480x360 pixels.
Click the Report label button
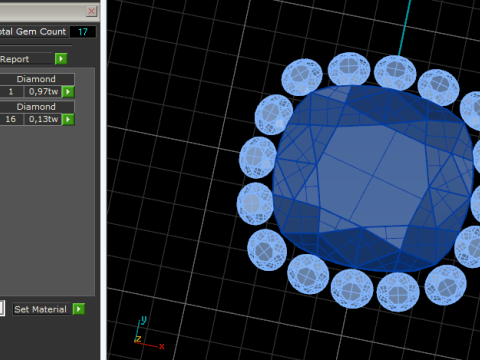[27, 59]
